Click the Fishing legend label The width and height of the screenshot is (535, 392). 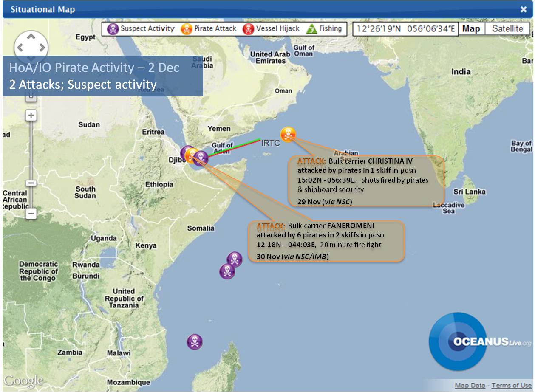click(331, 28)
